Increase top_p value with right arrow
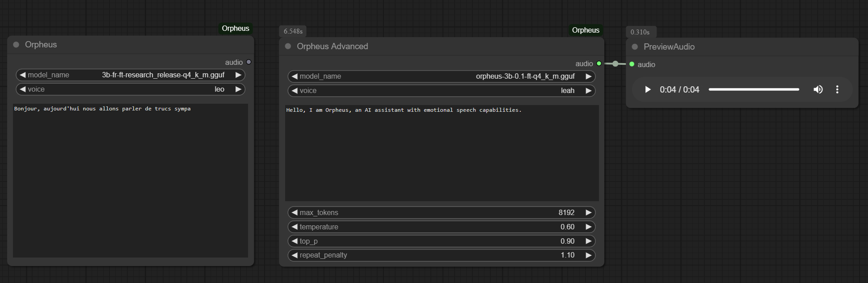868x283 pixels. coord(589,241)
